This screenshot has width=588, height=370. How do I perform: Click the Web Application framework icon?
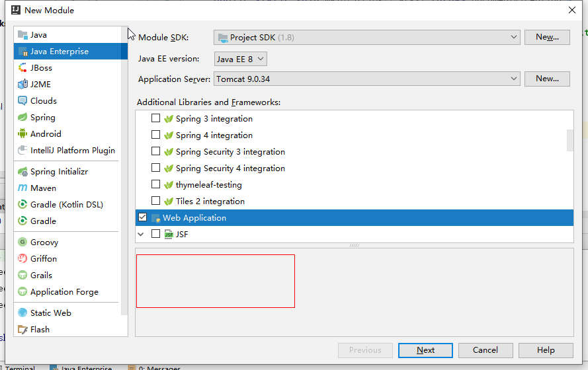pyautogui.click(x=155, y=218)
